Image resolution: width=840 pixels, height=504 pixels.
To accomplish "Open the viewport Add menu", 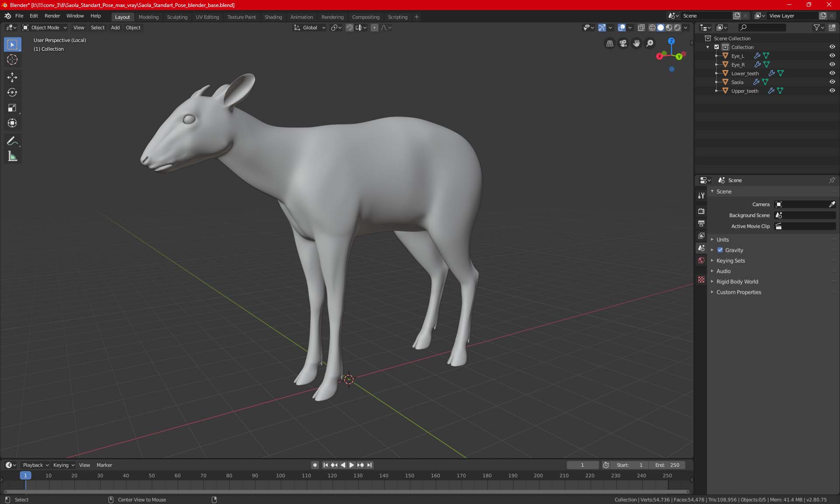I will (115, 28).
